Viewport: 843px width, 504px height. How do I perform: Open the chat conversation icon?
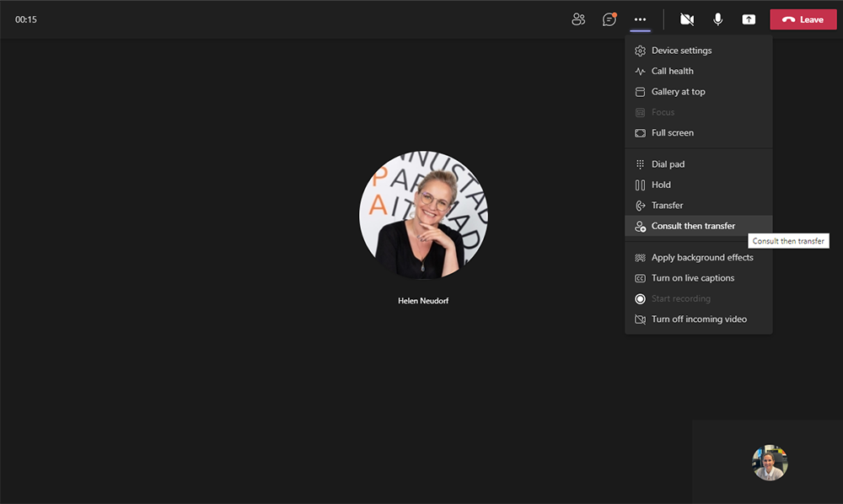pyautogui.click(x=609, y=19)
